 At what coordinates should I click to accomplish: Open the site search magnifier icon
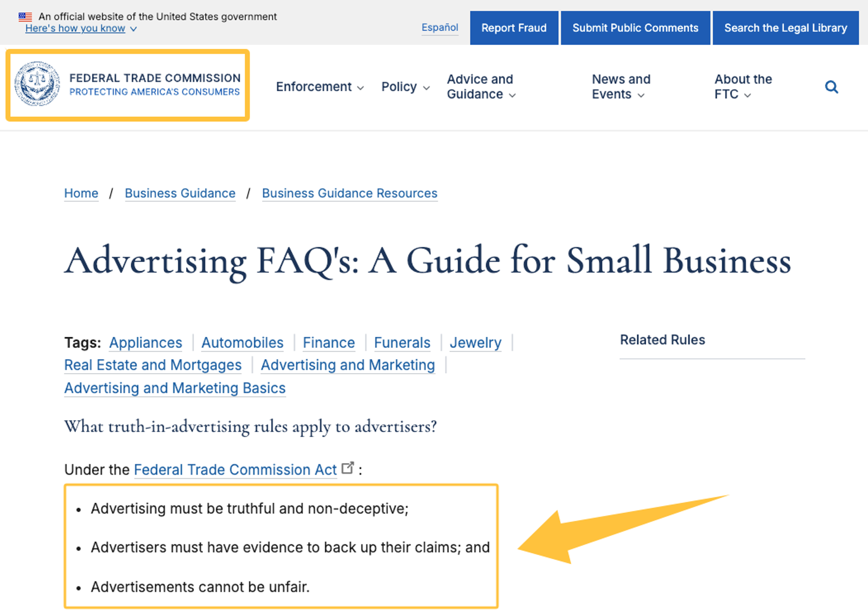tap(831, 87)
